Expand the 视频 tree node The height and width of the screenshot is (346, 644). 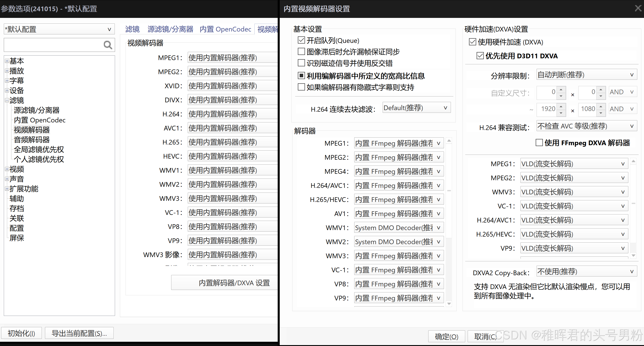coord(7,169)
